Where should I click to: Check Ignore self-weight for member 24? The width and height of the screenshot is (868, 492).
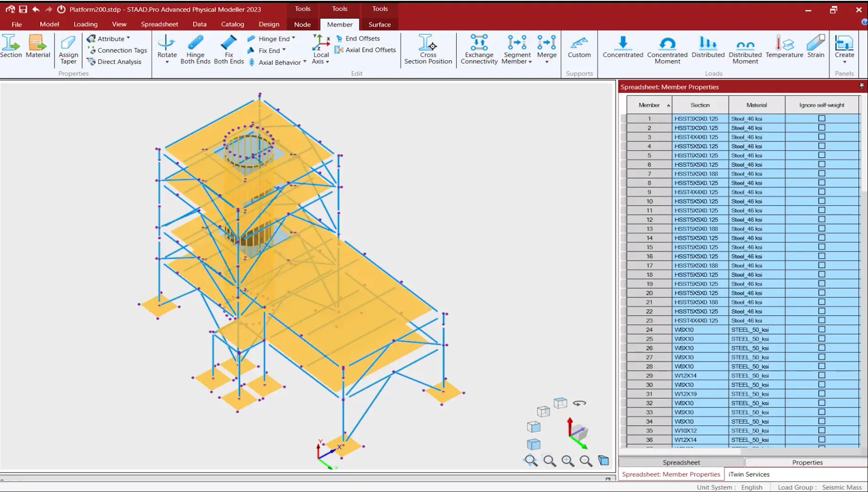822,329
